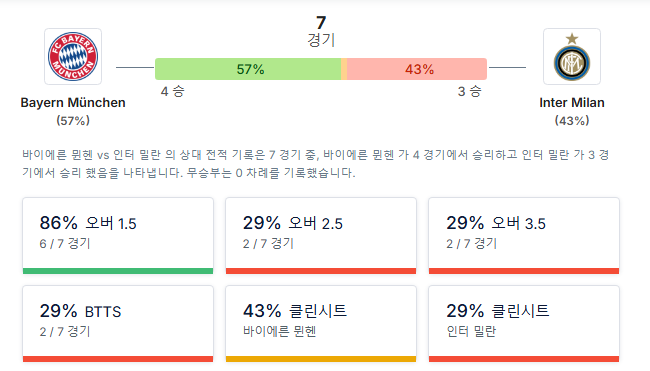The height and width of the screenshot is (371, 650).
Task: Select the 43% 클린시트 바이에른 뮌헨 card
Action: point(321,324)
